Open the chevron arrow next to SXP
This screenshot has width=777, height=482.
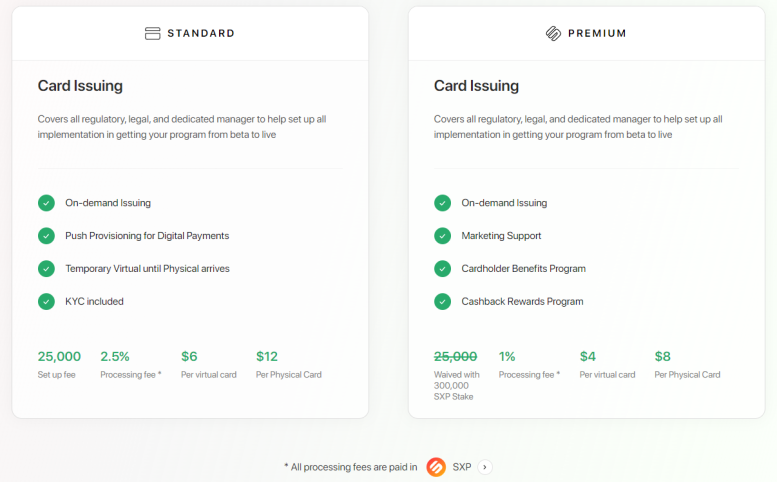485,467
